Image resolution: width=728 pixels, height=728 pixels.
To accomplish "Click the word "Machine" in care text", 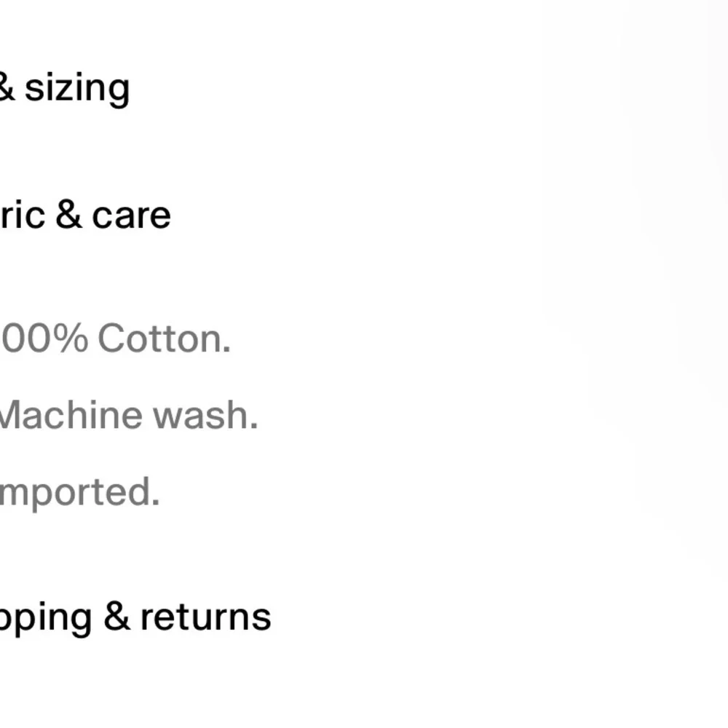I will [71, 415].
